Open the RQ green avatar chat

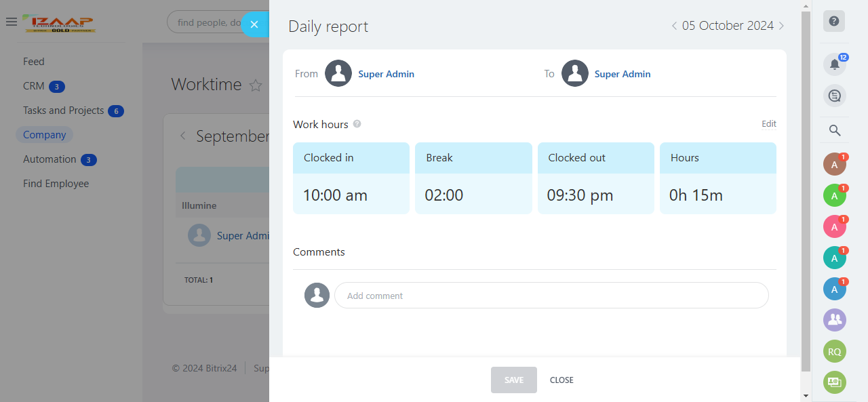(834, 351)
